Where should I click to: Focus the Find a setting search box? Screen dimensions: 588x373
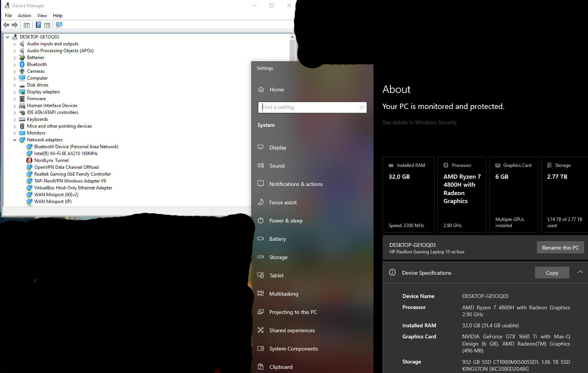tap(309, 107)
